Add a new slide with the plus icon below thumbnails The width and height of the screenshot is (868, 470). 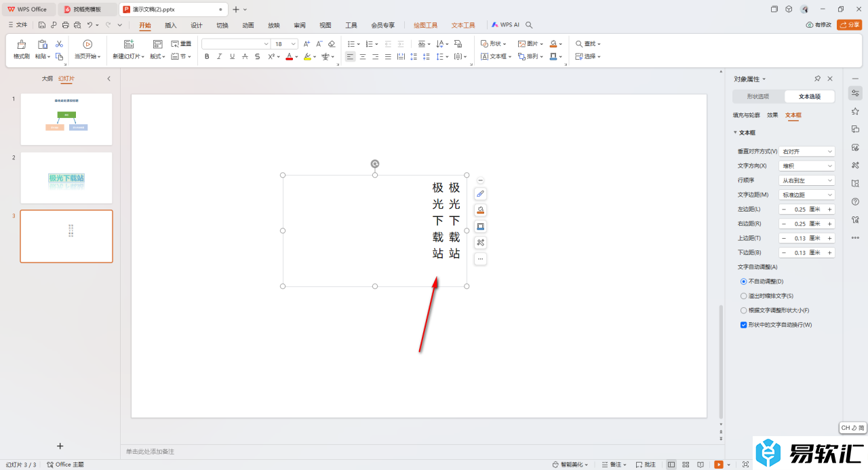pyautogui.click(x=60, y=446)
